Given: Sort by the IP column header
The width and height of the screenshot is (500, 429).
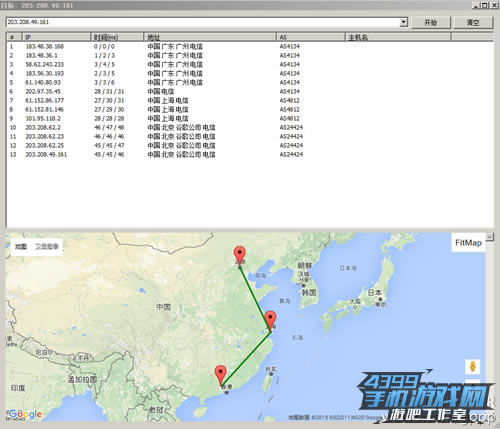Looking at the screenshot, I should point(56,37).
